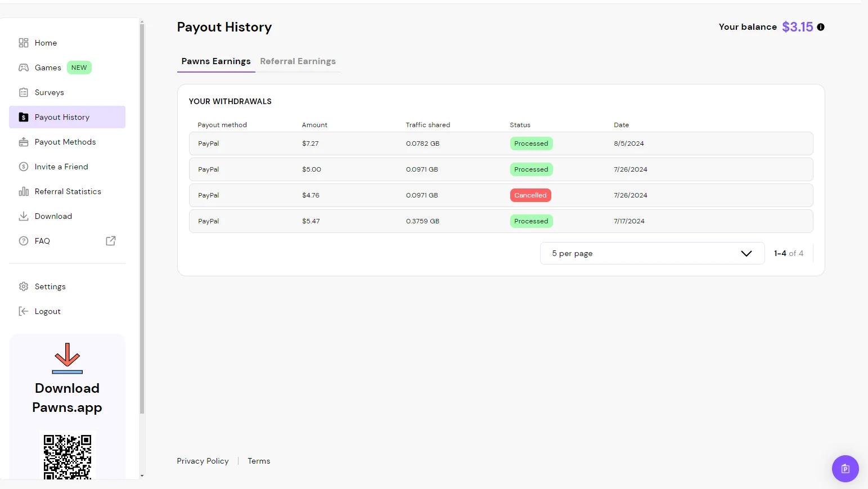Viewport: 868px width, 489px height.
Task: Click the Payout Methods wallet icon
Action: tap(24, 142)
